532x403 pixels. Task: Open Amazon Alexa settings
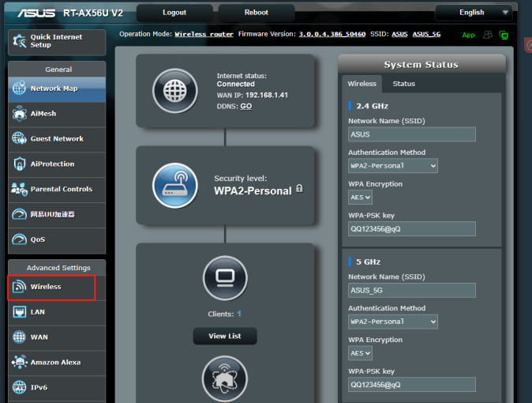(x=57, y=363)
